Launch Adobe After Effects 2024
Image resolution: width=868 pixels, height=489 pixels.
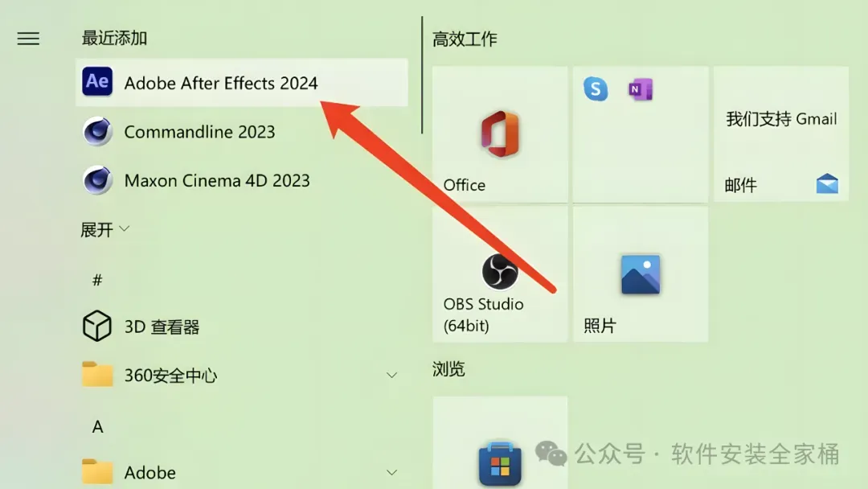point(242,83)
